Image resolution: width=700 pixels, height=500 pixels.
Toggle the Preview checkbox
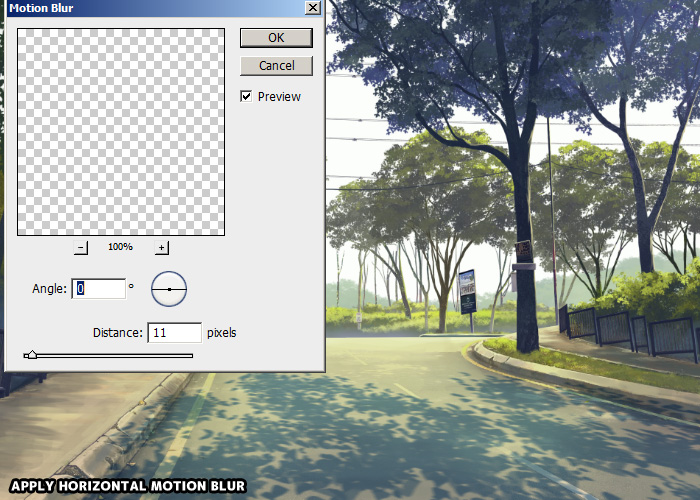246,96
